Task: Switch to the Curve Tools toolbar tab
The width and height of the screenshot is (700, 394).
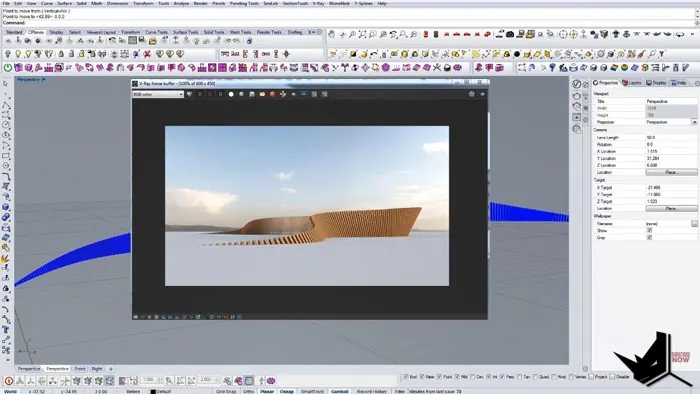Action: tap(156, 32)
